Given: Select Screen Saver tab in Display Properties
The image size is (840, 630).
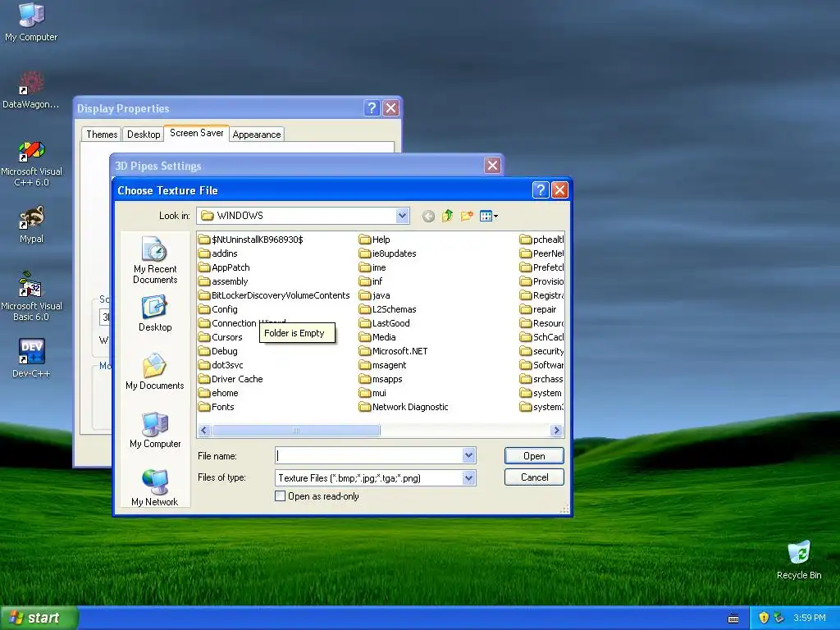Looking at the screenshot, I should point(197,133).
